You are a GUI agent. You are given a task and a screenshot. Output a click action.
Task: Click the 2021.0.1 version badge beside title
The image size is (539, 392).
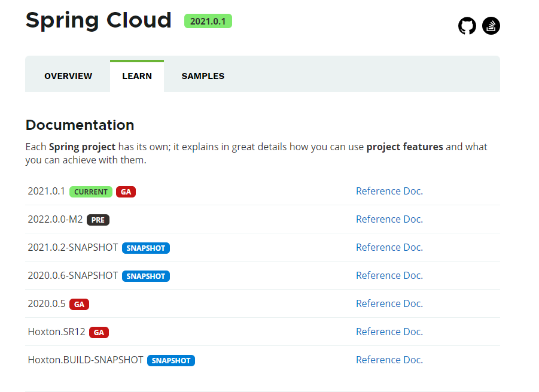(208, 21)
